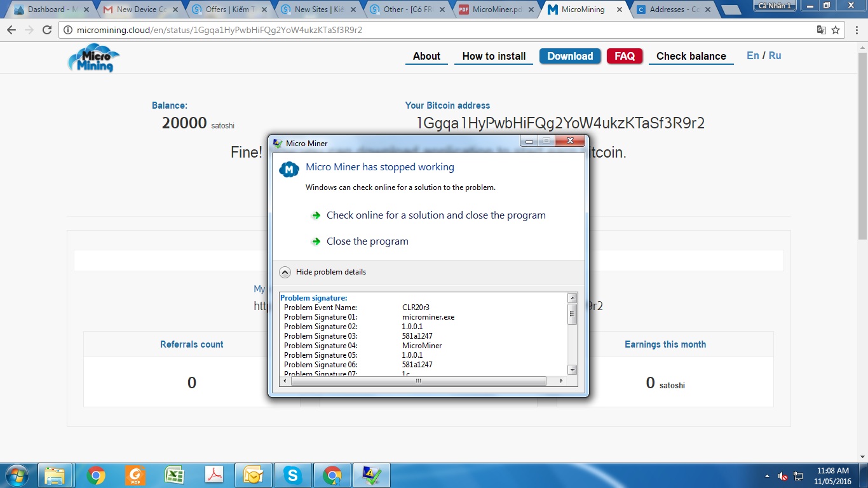Close the Micro Miner error dialog
This screenshot has width=868, height=488.
tap(569, 141)
